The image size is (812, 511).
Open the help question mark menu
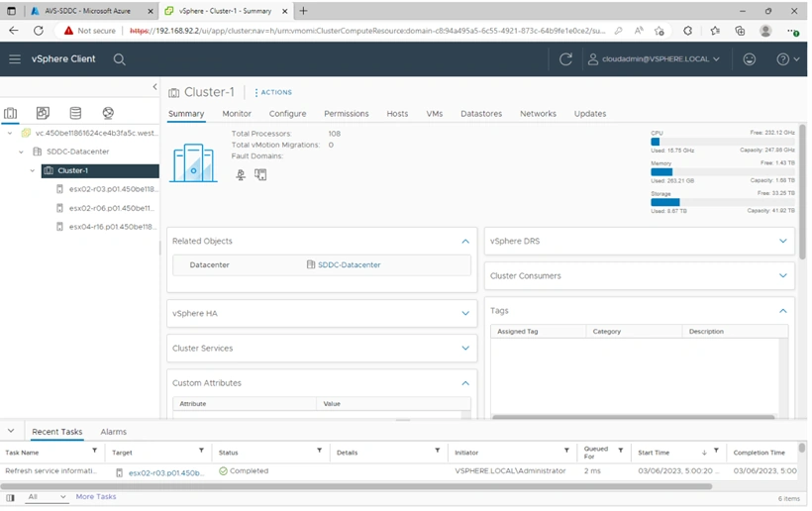[x=787, y=59]
